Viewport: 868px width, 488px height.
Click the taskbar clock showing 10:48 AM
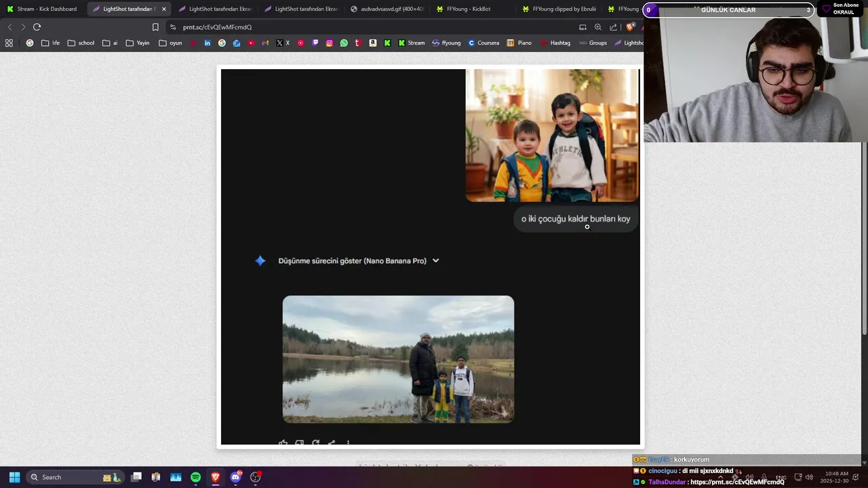pos(834,477)
